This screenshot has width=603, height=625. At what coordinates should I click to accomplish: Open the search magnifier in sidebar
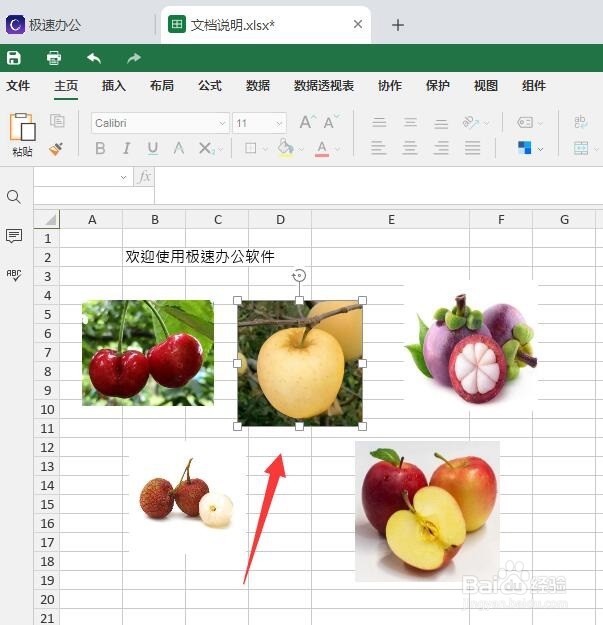[x=14, y=197]
